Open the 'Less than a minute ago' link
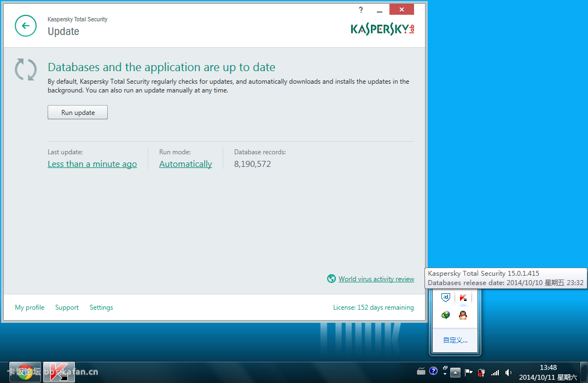588x383 pixels. (x=92, y=164)
